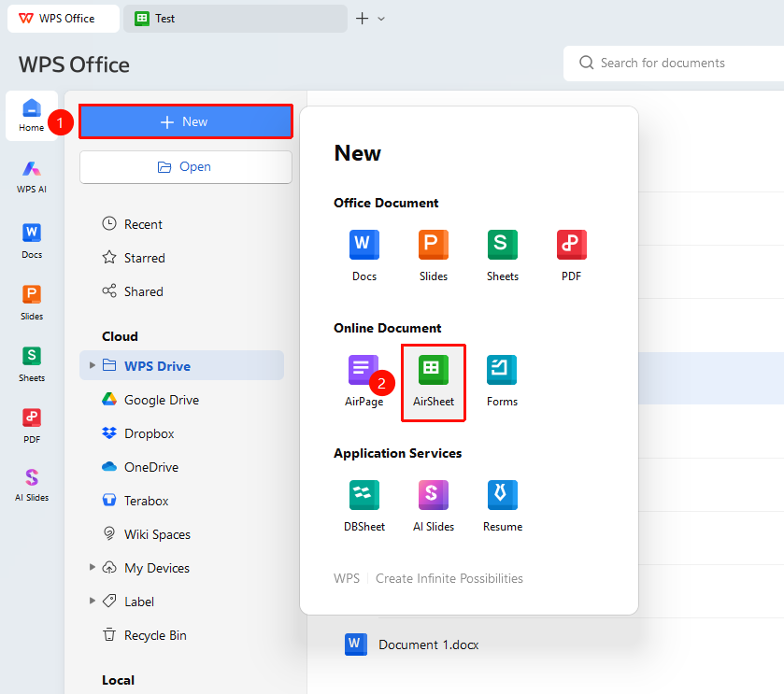The width and height of the screenshot is (784, 694).
Task: Open Sheets in the left sidebar
Action: (x=32, y=364)
